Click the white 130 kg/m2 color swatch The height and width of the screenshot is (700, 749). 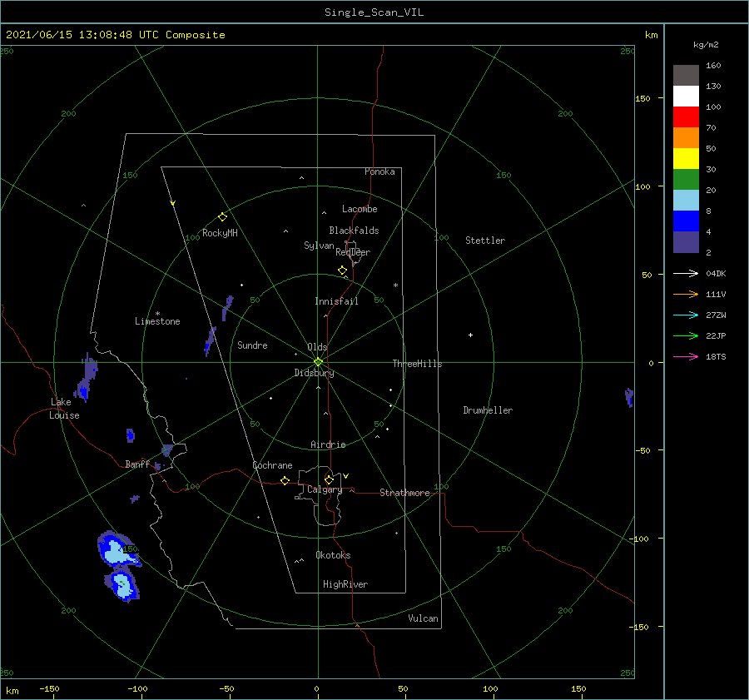(x=686, y=96)
